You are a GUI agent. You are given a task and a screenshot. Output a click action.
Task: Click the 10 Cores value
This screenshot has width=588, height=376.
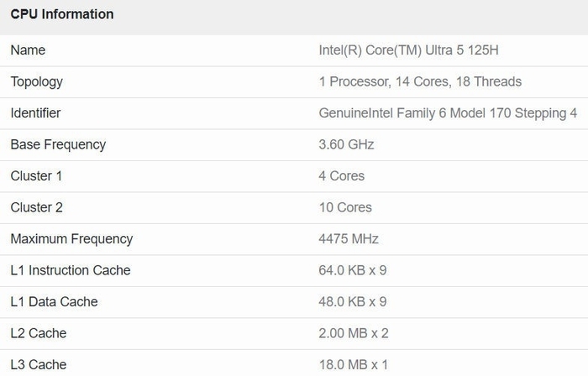[345, 207]
